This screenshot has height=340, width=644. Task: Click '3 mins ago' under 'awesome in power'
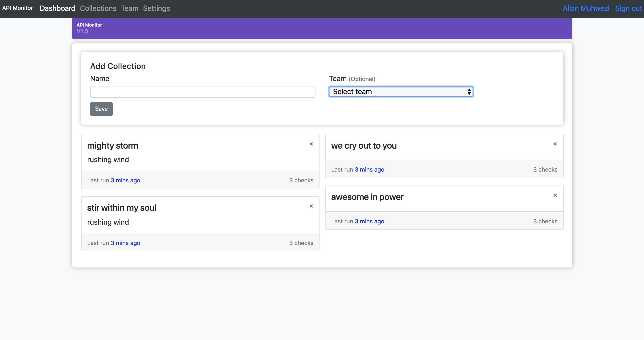(x=369, y=221)
